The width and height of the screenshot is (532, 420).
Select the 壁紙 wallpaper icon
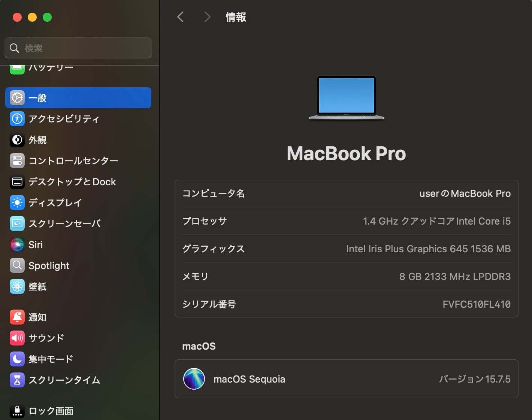17,286
